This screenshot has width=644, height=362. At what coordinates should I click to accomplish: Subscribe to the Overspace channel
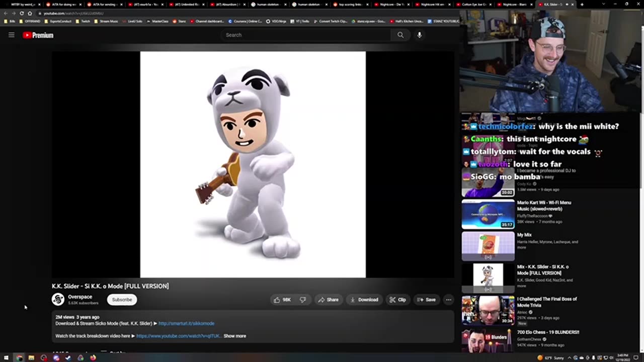pyautogui.click(x=122, y=300)
